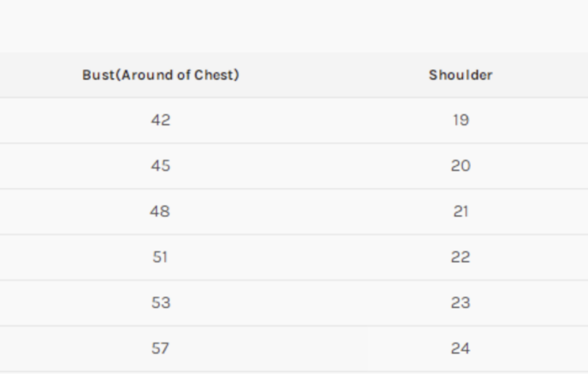Select the bust value 42 cell
This screenshot has width=588, height=374.
pos(160,120)
